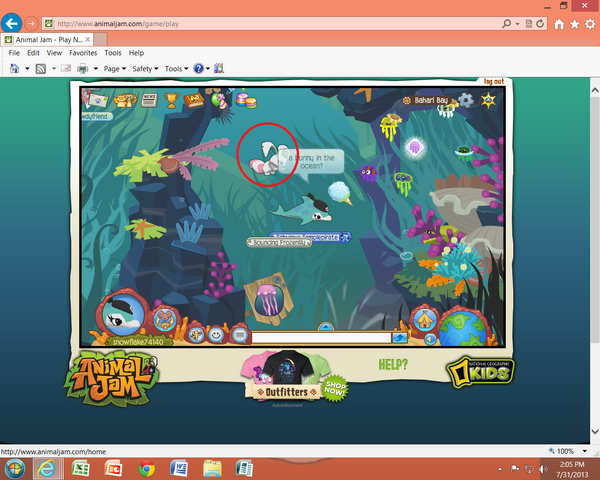This screenshot has width=600, height=480.
Task: Click the chat text input field
Action: coord(321,337)
